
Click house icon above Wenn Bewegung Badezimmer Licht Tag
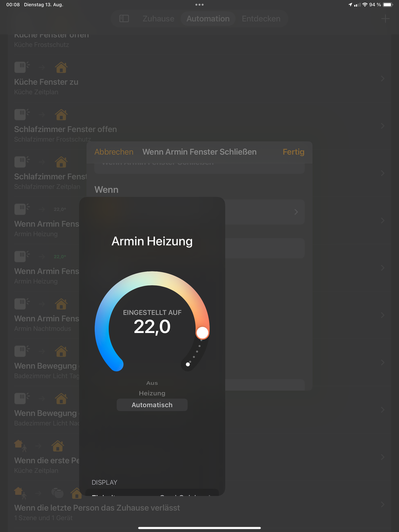tap(61, 351)
